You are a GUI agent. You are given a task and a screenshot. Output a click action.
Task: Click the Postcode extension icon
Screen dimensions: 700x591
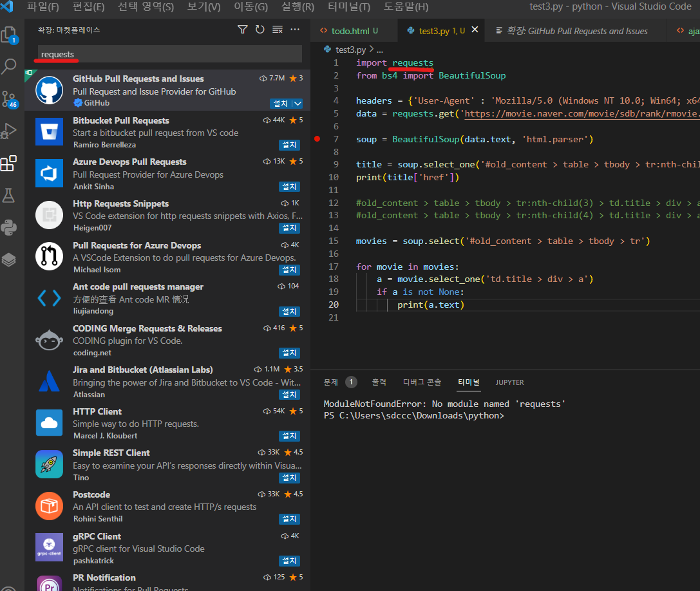tap(49, 506)
